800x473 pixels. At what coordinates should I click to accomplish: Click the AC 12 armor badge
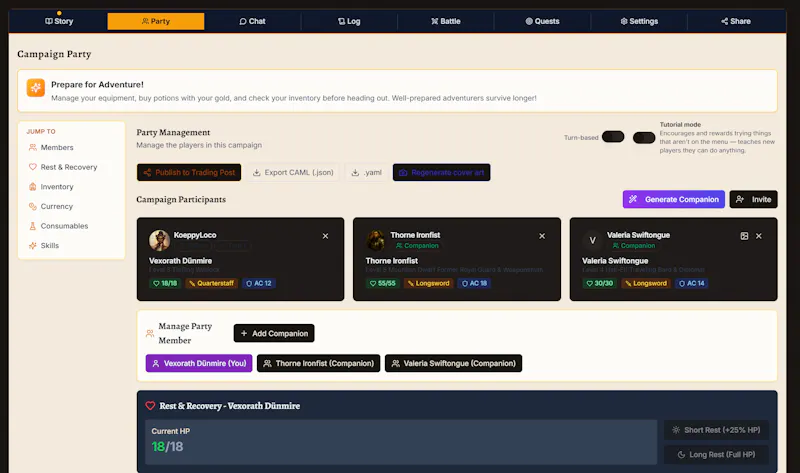click(259, 283)
